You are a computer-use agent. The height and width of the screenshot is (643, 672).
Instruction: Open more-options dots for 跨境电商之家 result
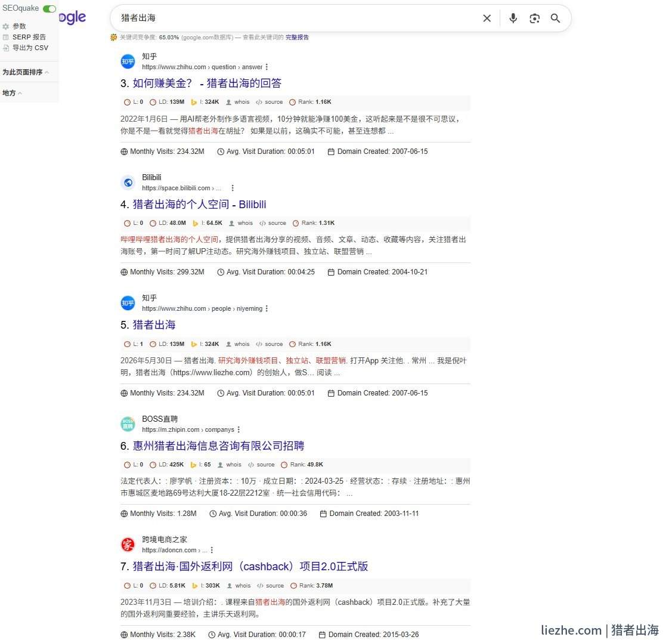[212, 550]
